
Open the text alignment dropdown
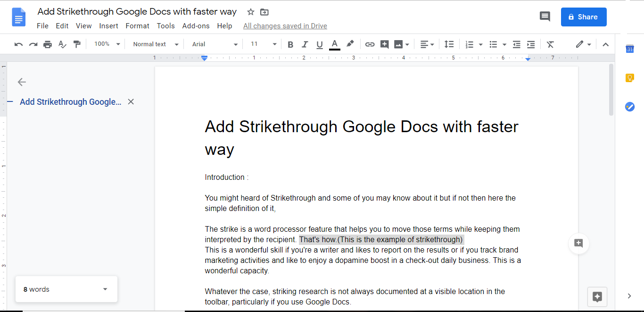coord(427,44)
